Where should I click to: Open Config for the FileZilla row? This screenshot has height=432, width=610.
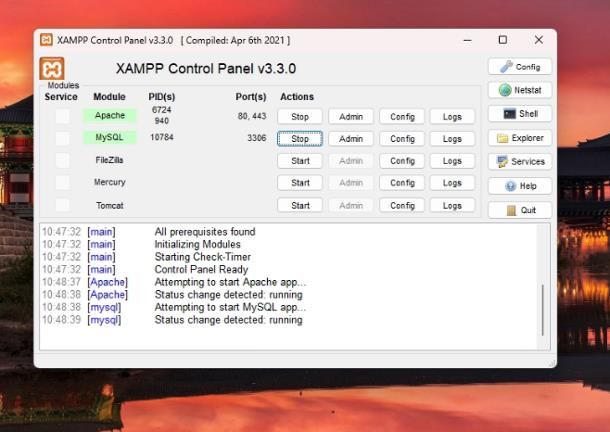pyautogui.click(x=402, y=161)
